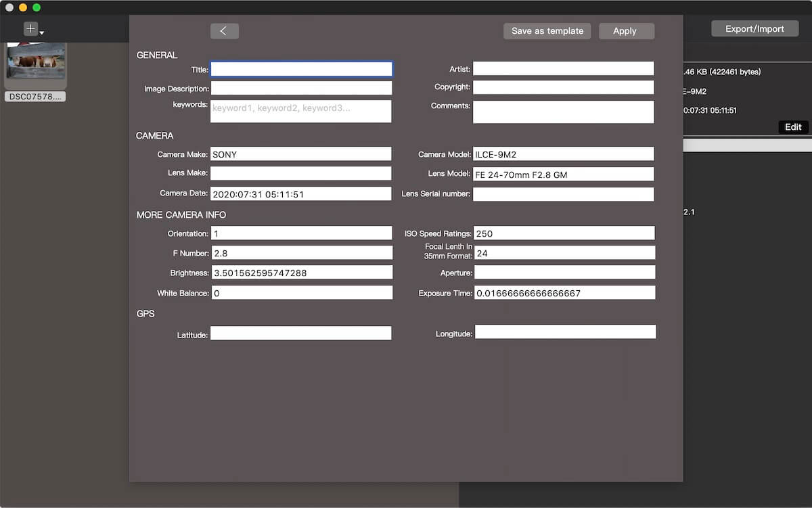Click the back arrow button
This screenshot has height=508, width=812.
(224, 31)
